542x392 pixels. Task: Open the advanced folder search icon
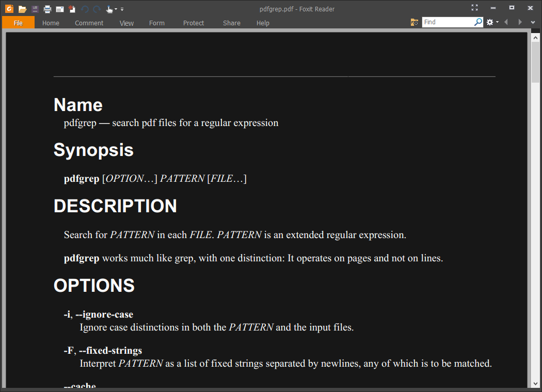[414, 22]
